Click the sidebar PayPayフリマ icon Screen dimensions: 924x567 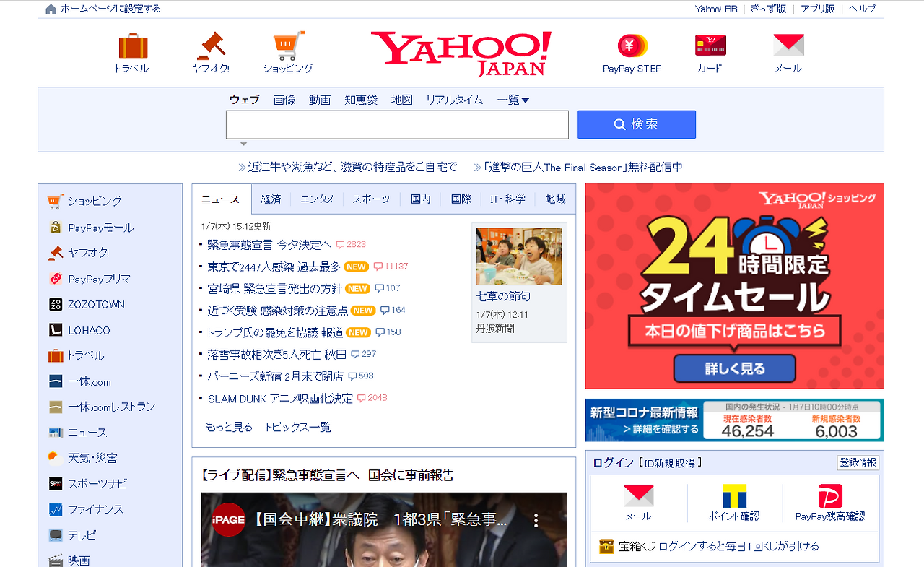pyautogui.click(x=56, y=279)
